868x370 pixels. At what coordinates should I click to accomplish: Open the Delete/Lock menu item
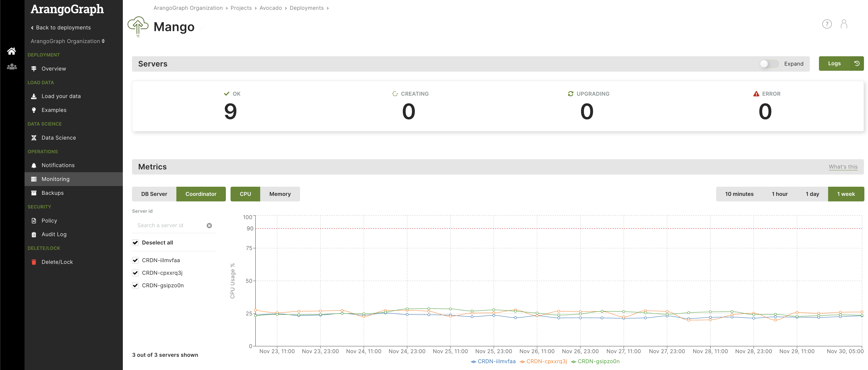[73, 262]
